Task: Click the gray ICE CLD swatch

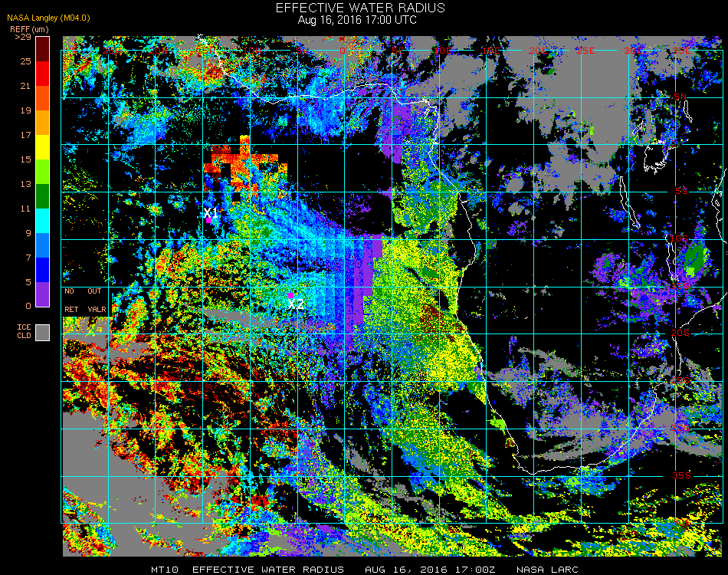Action: [43, 333]
